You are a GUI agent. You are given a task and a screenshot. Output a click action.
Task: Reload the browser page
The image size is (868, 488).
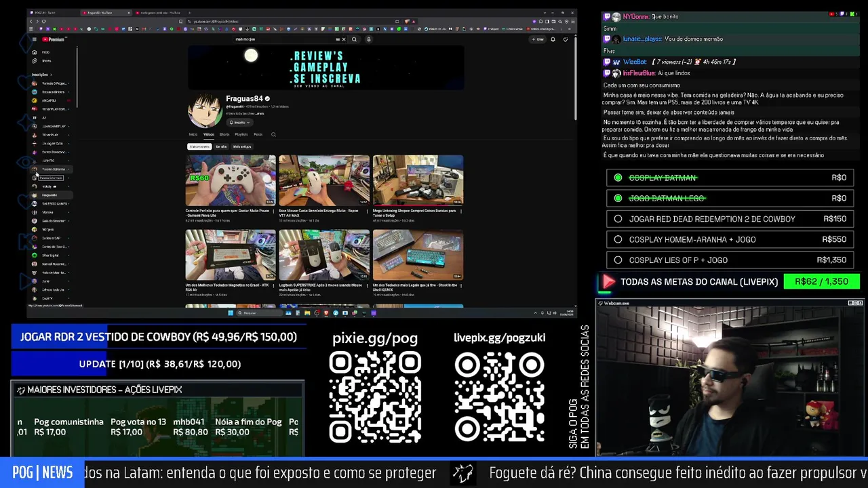pos(43,22)
